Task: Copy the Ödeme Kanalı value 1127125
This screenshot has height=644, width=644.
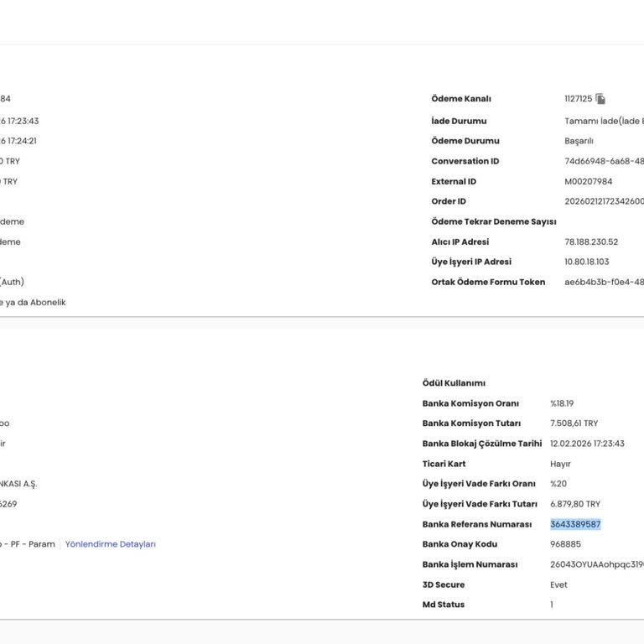Action: point(600,99)
